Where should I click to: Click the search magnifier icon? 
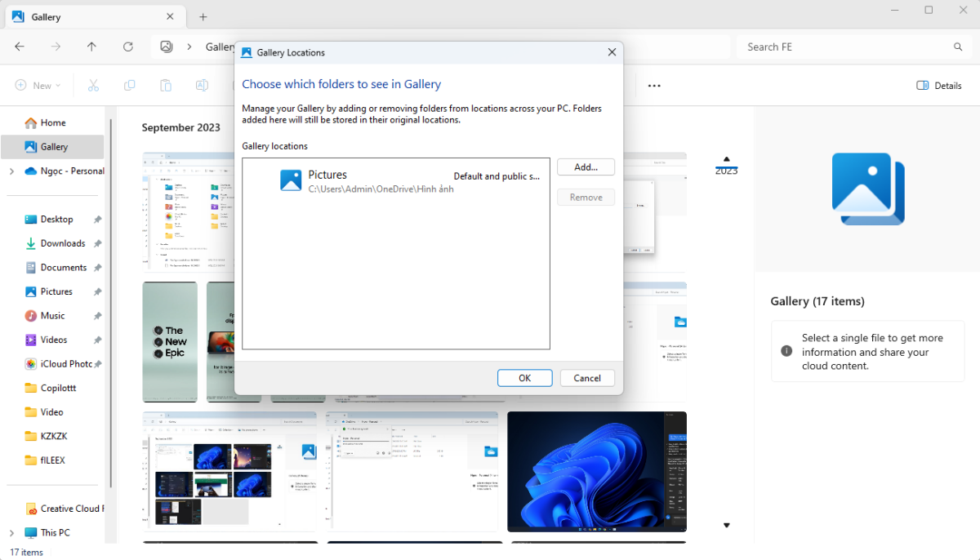958,47
